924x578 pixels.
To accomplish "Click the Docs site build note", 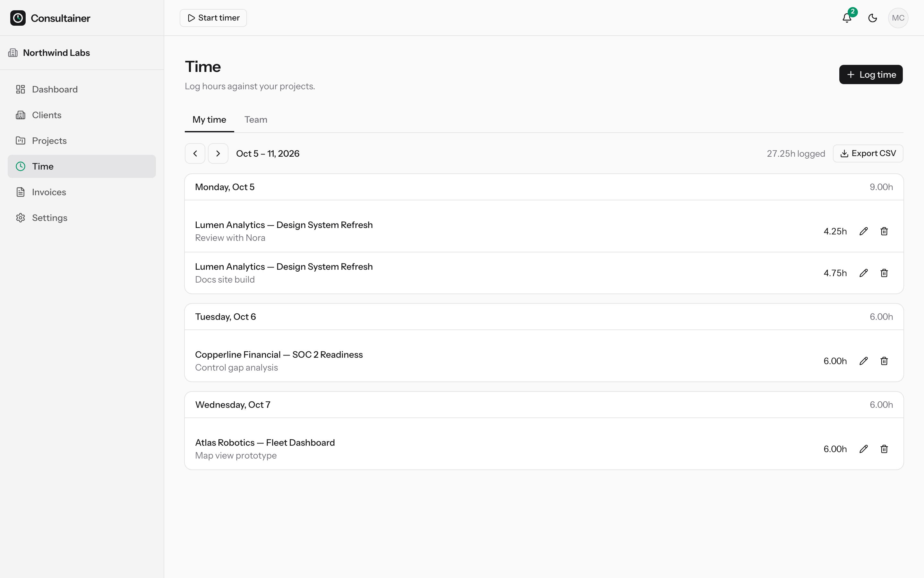I will (x=225, y=279).
